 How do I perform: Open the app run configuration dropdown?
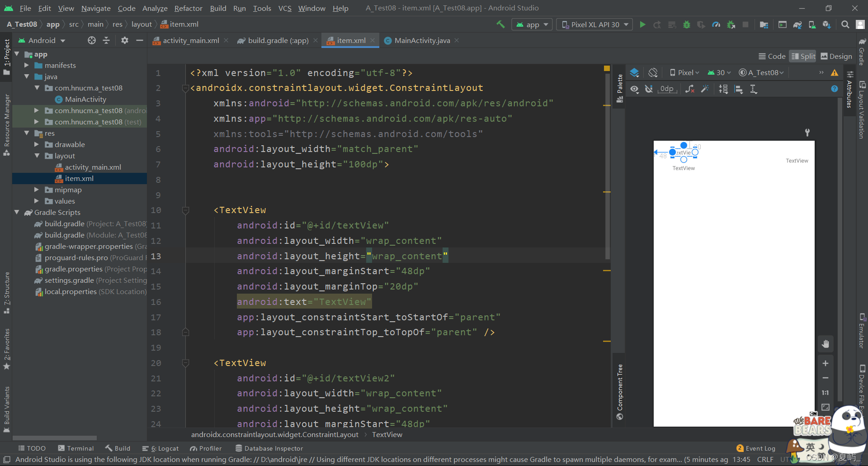click(532, 24)
